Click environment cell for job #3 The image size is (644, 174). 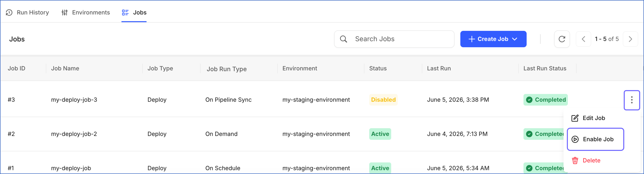(316, 100)
